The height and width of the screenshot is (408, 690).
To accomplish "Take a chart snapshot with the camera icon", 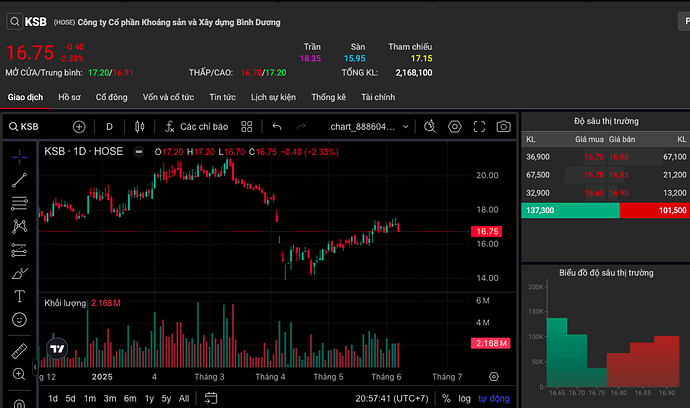I will coord(503,127).
